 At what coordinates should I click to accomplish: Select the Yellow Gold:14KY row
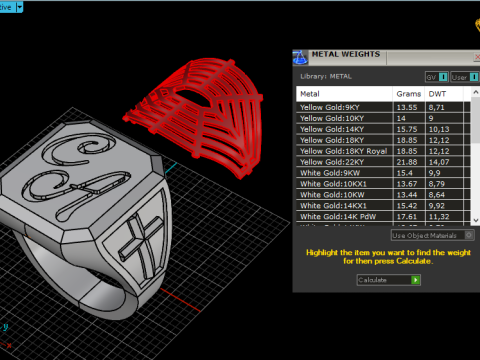[383, 129]
